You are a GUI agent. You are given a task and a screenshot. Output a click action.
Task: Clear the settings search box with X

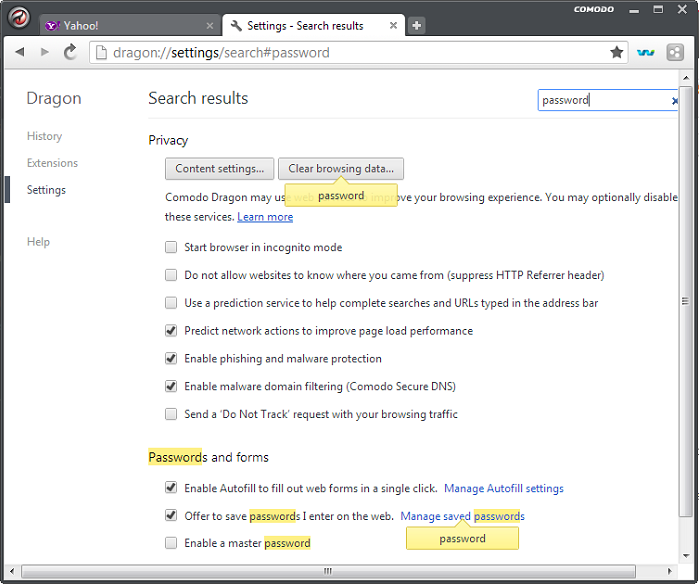(674, 101)
